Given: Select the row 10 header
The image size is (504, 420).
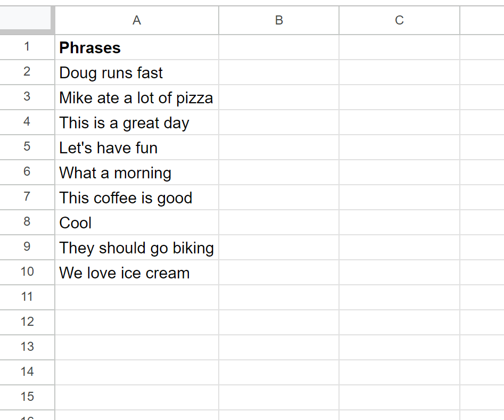Looking at the screenshot, I should tap(27, 272).
